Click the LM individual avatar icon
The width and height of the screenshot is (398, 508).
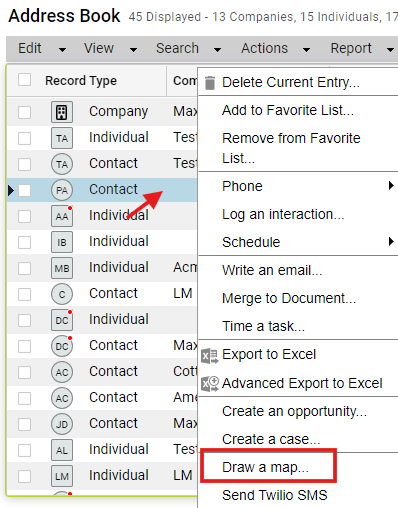coord(62,476)
